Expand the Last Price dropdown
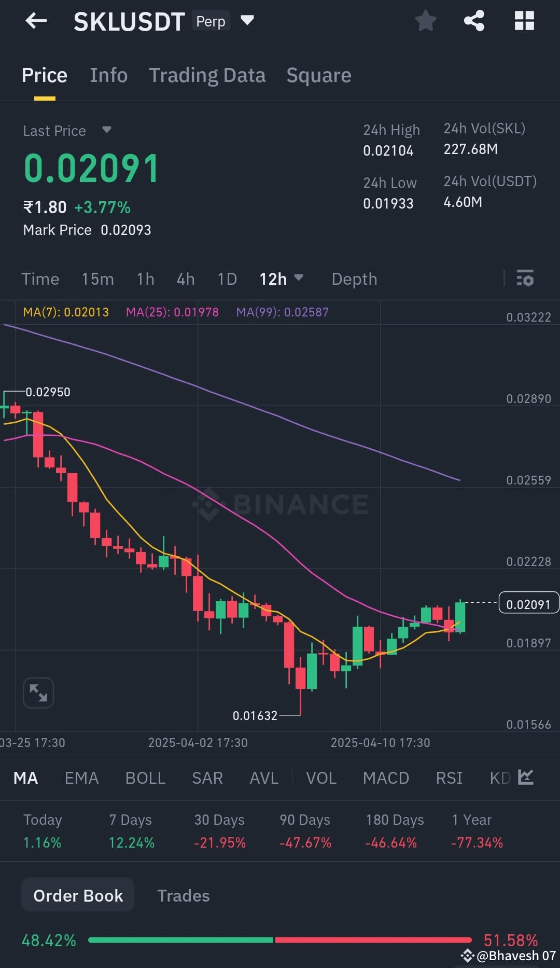The height and width of the screenshot is (968, 560). [107, 131]
